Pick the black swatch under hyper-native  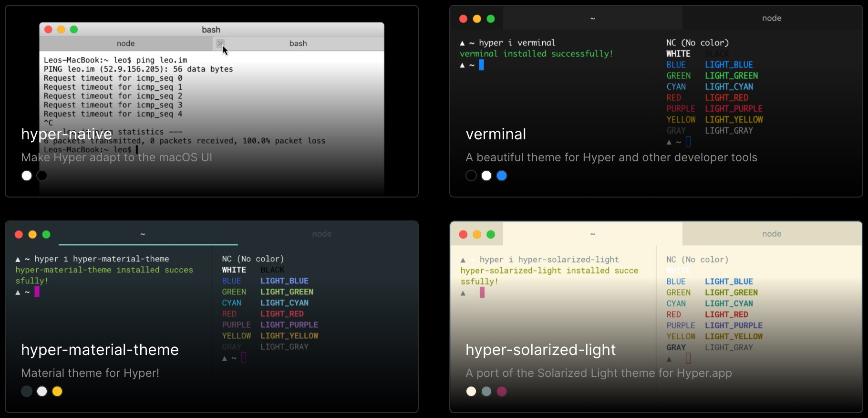42,176
